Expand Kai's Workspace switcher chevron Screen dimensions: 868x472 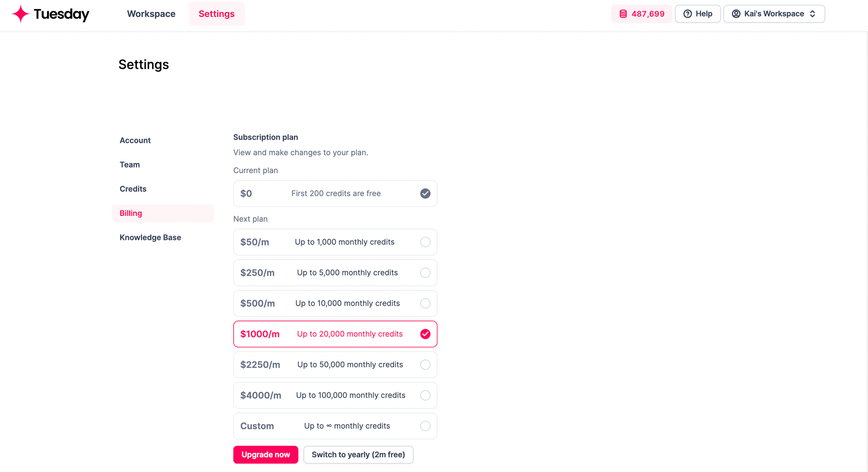(x=812, y=14)
